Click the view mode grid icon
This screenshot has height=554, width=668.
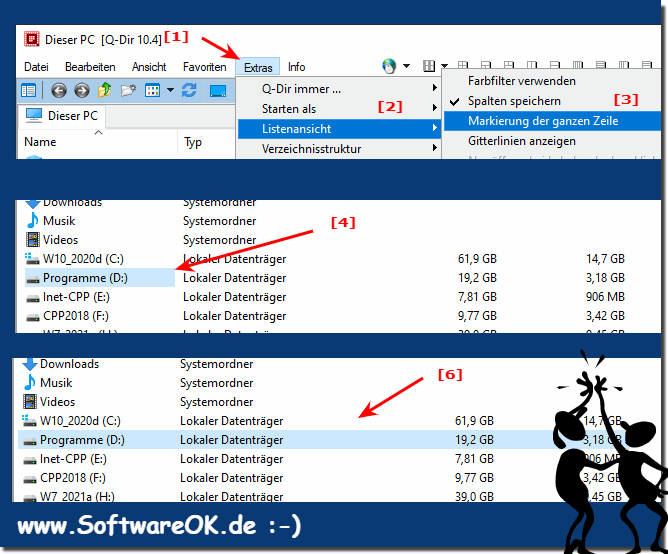pyautogui.click(x=152, y=90)
